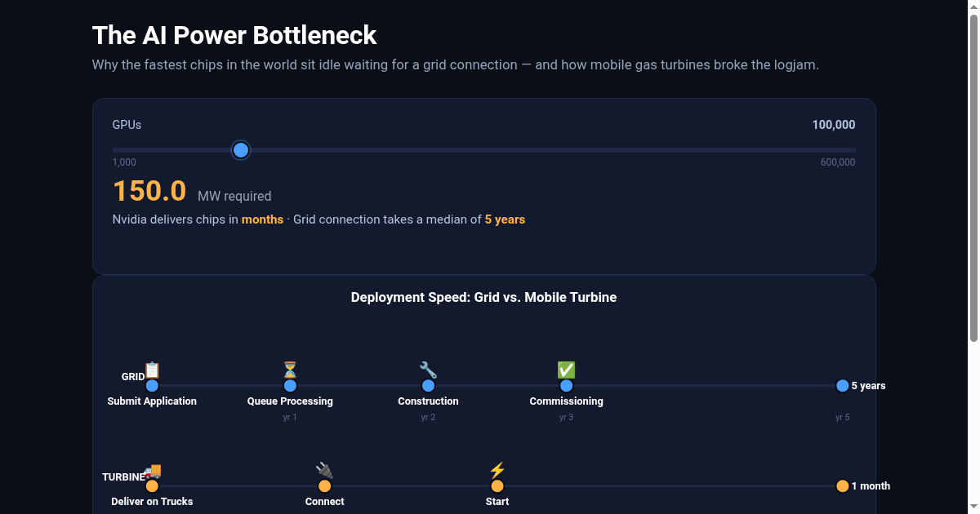Click the 'Submit Application' label

click(x=152, y=401)
